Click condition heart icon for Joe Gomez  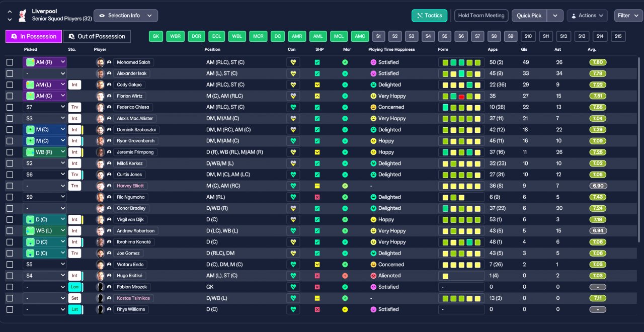[x=293, y=254]
